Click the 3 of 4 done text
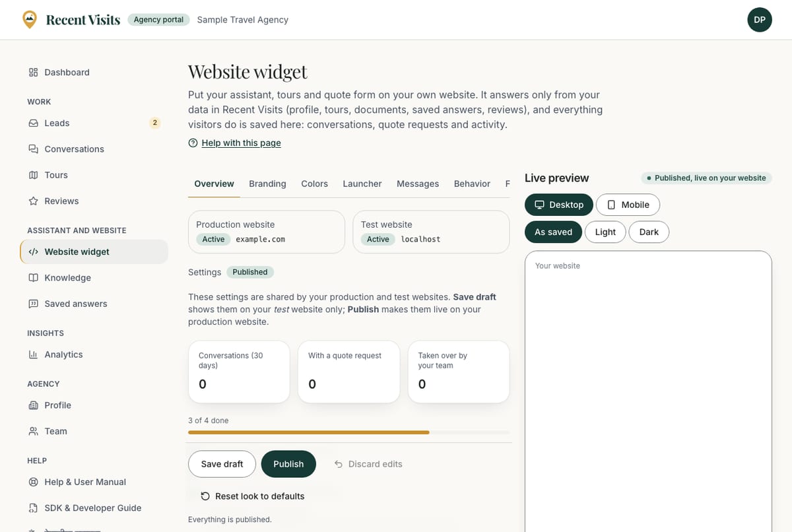 coord(209,420)
